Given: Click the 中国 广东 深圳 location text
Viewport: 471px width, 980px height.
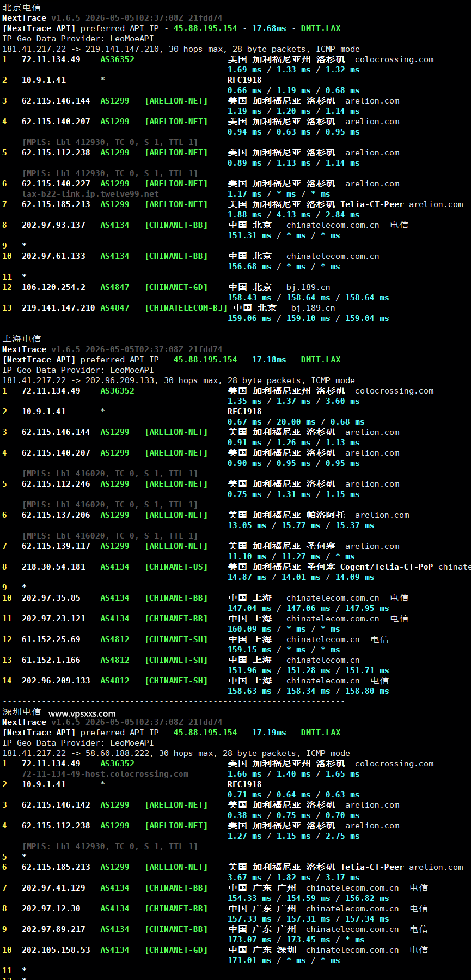Looking at the screenshot, I should click(262, 950).
